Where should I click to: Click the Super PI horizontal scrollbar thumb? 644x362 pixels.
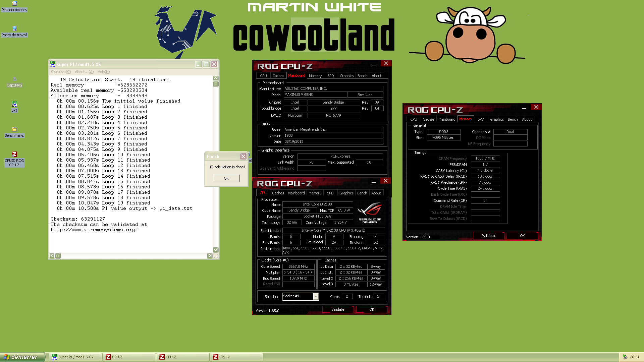[58, 256]
